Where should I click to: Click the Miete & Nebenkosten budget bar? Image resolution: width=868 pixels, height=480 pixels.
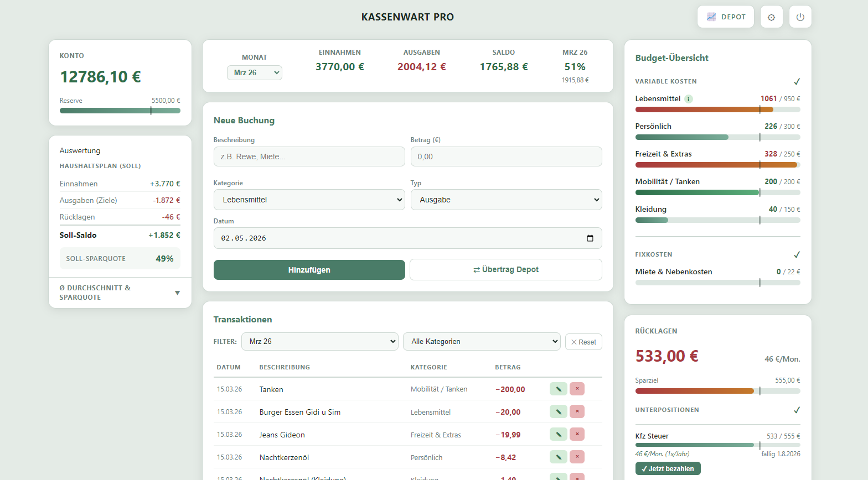[718, 283]
